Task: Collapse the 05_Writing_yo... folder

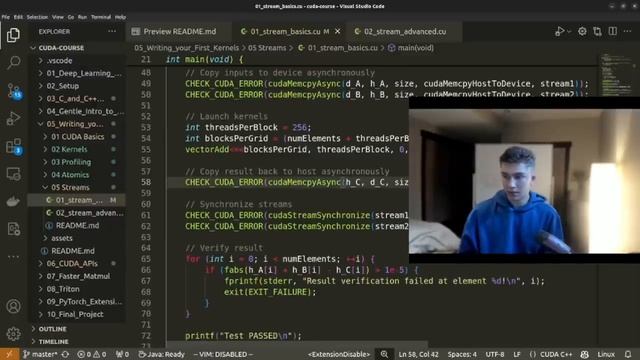Action: (x=77, y=124)
